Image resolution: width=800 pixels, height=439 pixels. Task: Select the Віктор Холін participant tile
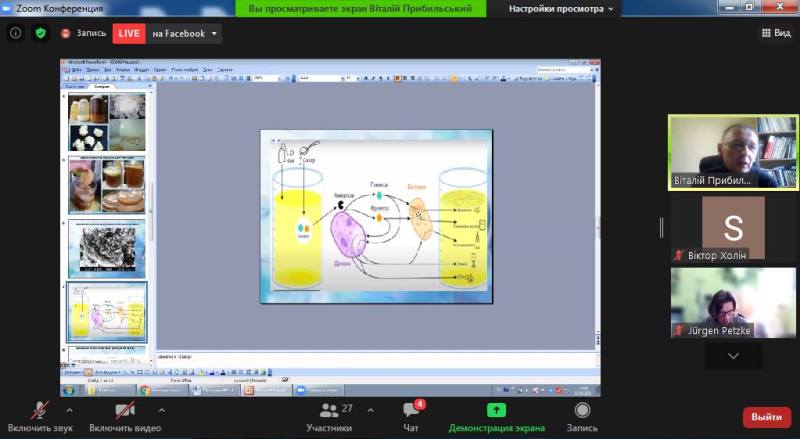733,228
